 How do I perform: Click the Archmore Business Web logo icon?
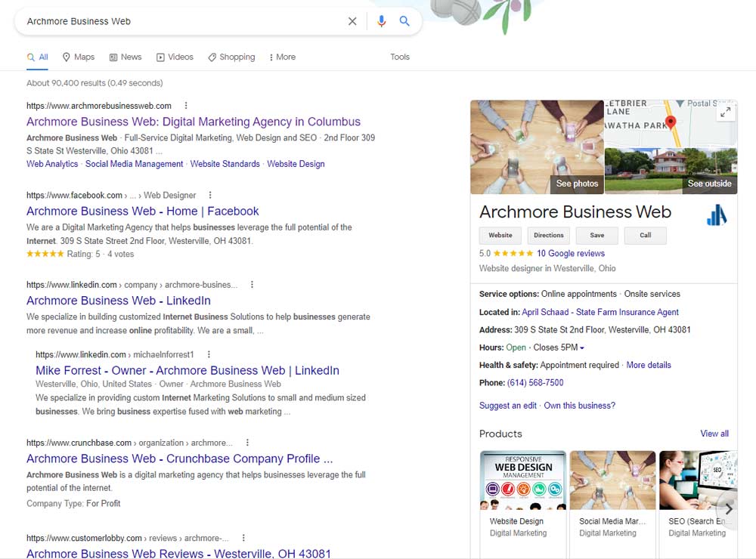click(x=717, y=215)
